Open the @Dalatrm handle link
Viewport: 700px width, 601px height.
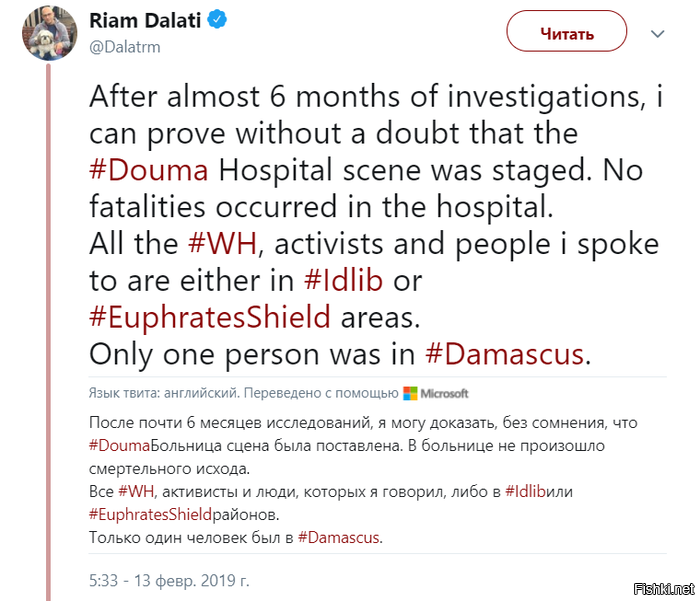[x=125, y=47]
